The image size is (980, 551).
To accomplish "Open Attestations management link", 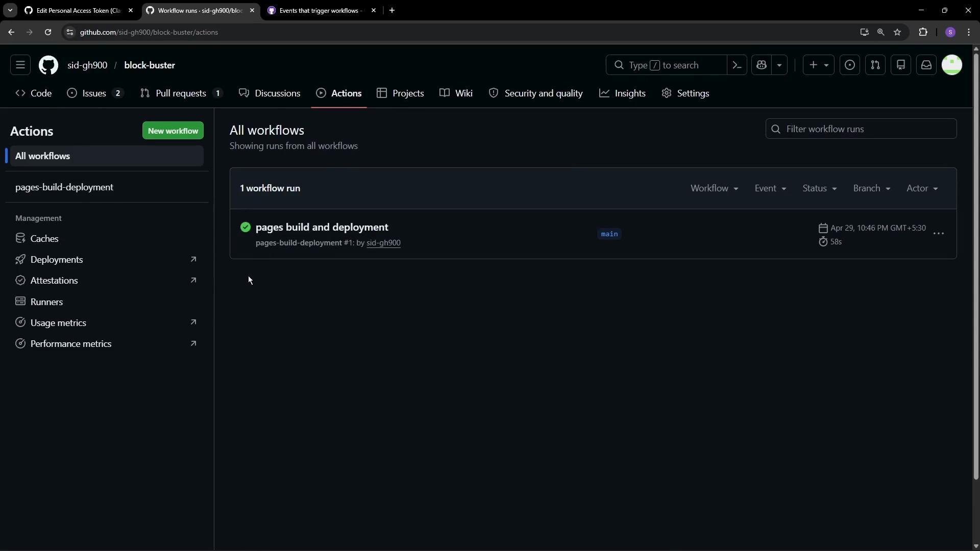I will pos(107,281).
